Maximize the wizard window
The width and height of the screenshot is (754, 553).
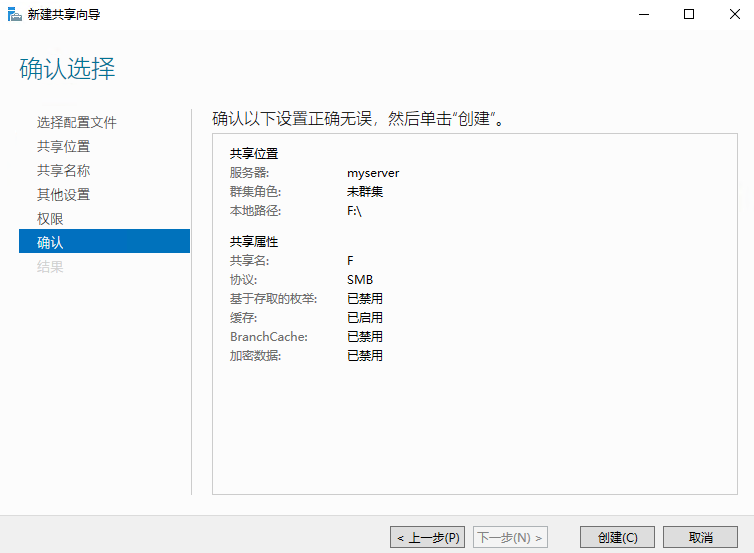point(688,14)
